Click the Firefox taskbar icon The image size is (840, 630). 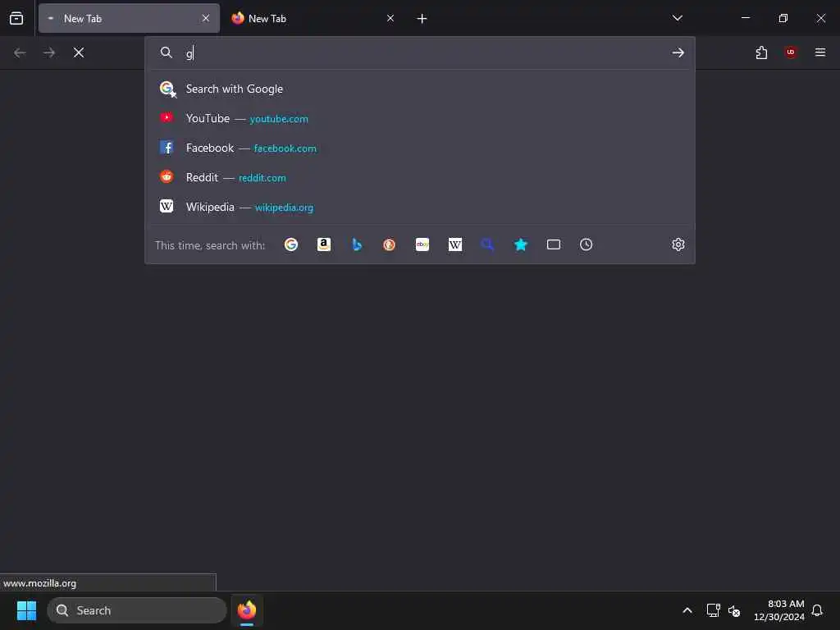(246, 610)
